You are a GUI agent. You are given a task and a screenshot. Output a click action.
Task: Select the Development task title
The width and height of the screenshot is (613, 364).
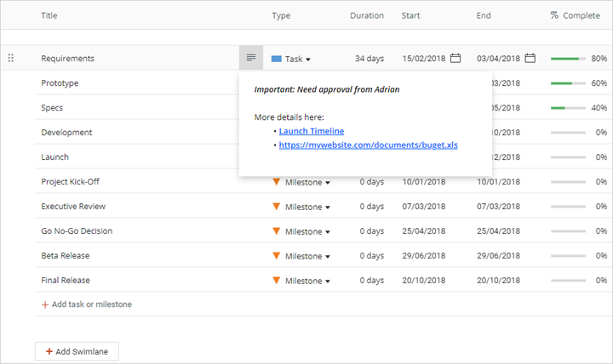coord(66,133)
